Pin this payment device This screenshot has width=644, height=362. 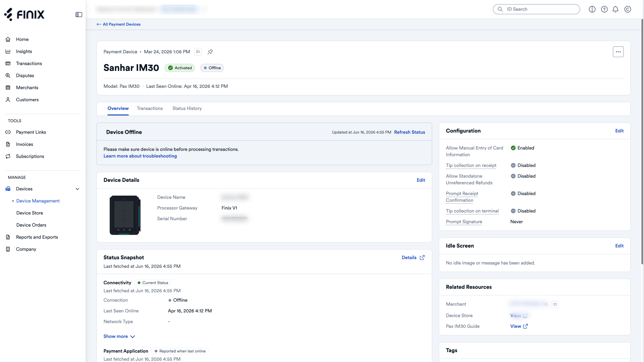point(210,52)
